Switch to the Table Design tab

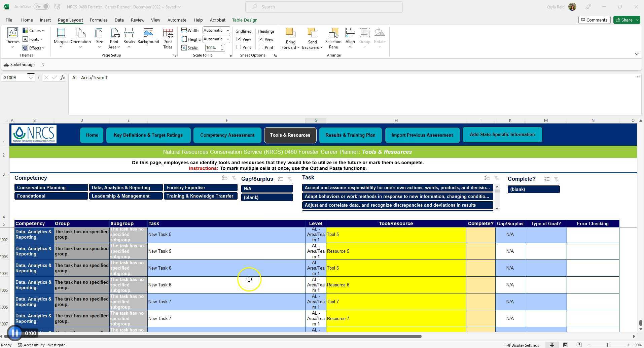pyautogui.click(x=244, y=20)
